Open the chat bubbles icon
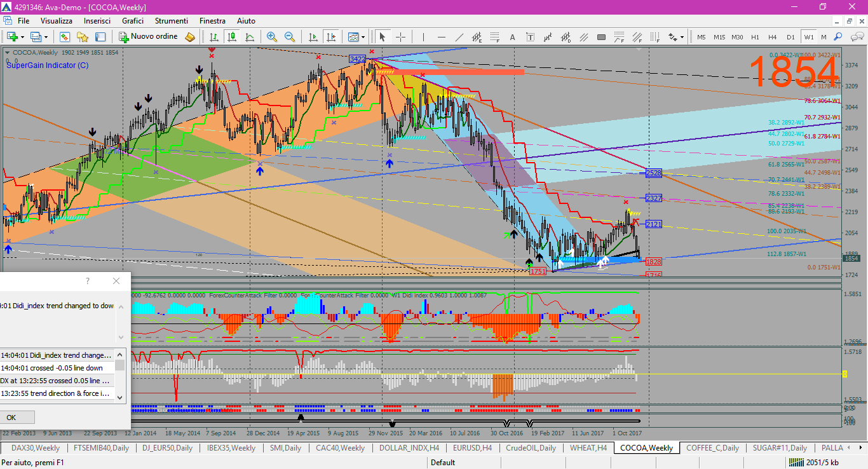This screenshot has width=868, height=469. 857,37
